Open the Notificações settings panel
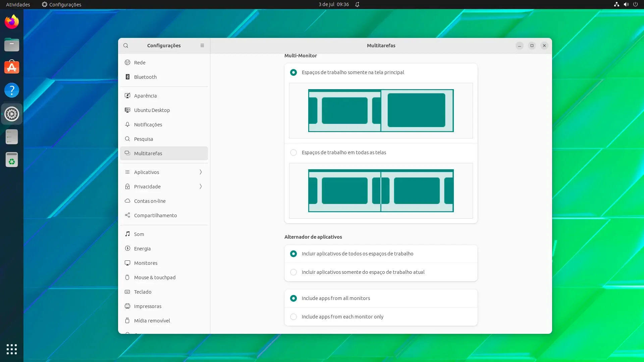Screen dimensions: 644x362 click(164, 124)
